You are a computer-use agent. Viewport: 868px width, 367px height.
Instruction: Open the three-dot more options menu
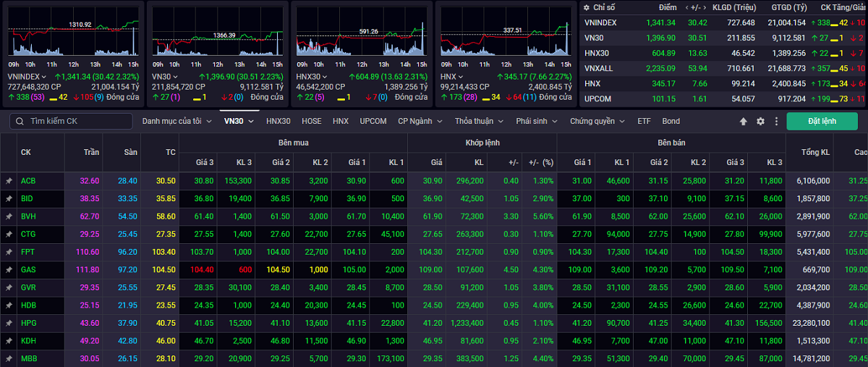point(776,122)
